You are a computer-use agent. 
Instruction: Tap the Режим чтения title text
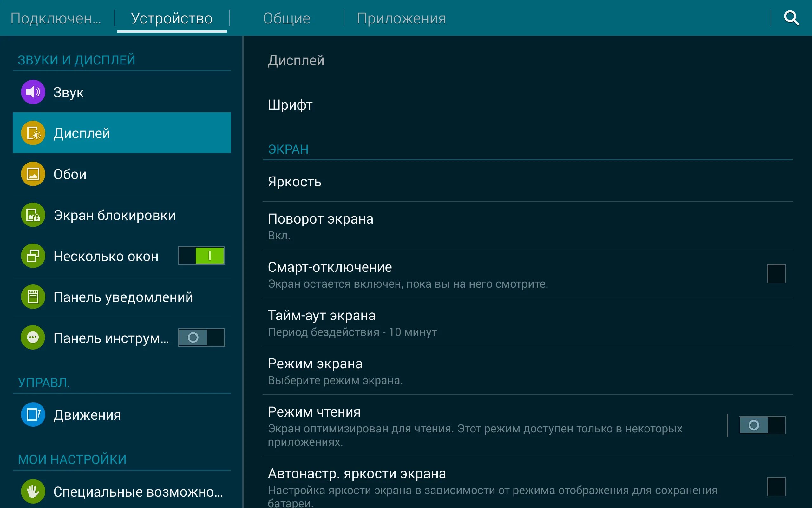tap(314, 412)
